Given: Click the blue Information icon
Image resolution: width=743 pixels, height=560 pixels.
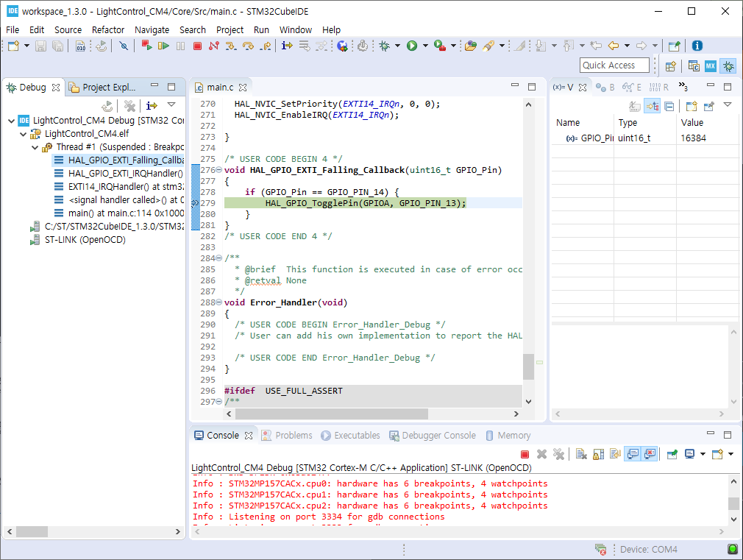Looking at the screenshot, I should (x=697, y=46).
